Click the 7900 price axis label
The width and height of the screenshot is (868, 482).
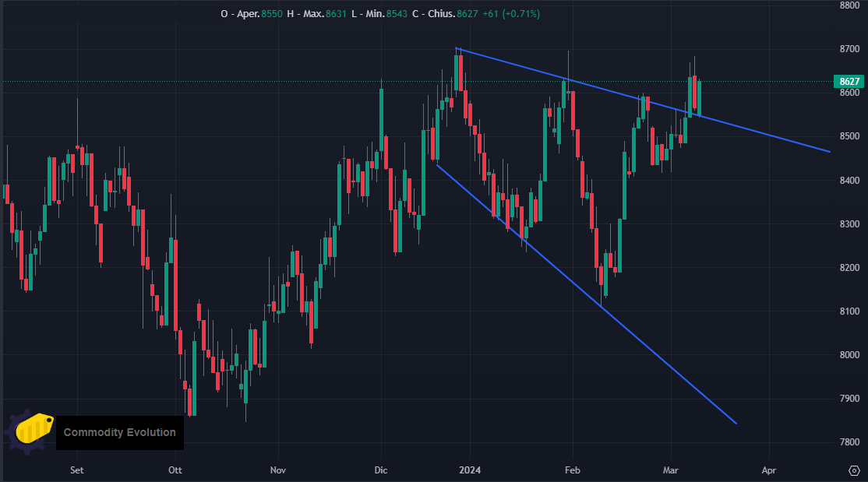coord(850,399)
